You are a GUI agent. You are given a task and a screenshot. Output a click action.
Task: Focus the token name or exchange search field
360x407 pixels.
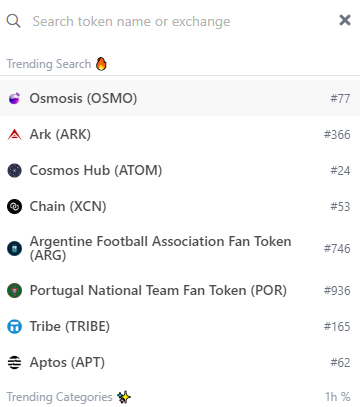[x=180, y=21]
